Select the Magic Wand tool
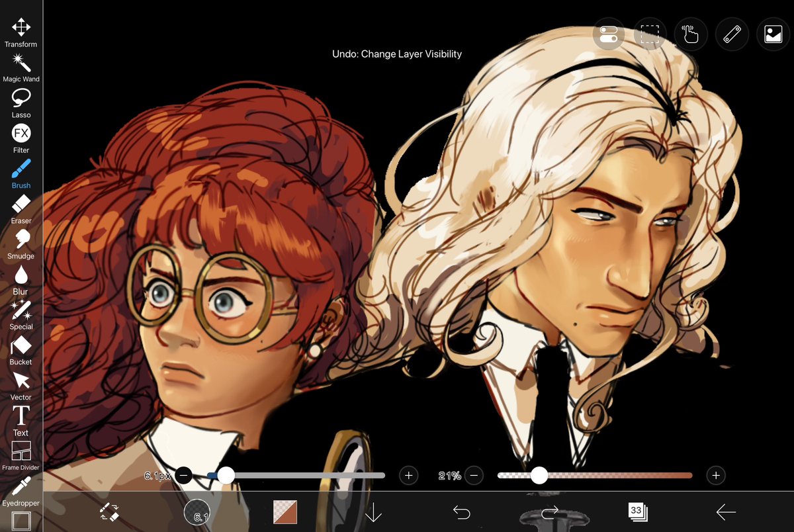The height and width of the screenshot is (532, 794). (21, 68)
